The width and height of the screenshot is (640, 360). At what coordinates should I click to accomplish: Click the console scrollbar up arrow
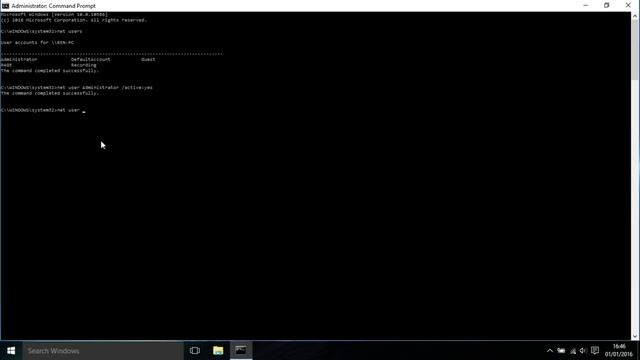635,16
